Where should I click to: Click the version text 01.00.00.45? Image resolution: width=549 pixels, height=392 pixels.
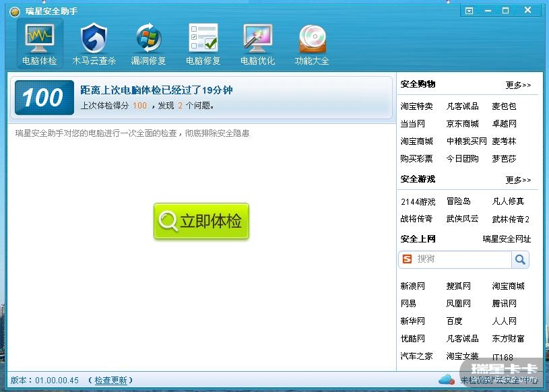tap(57, 381)
